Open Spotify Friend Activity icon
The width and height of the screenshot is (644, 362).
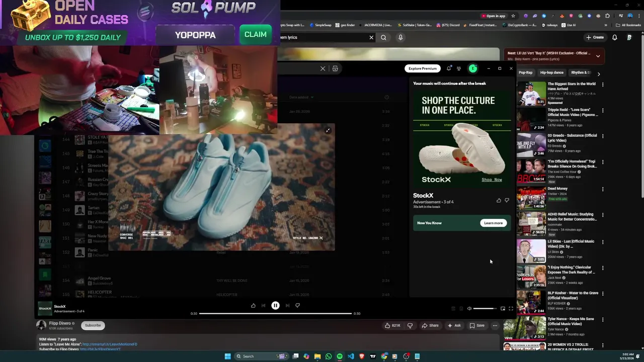click(459, 68)
